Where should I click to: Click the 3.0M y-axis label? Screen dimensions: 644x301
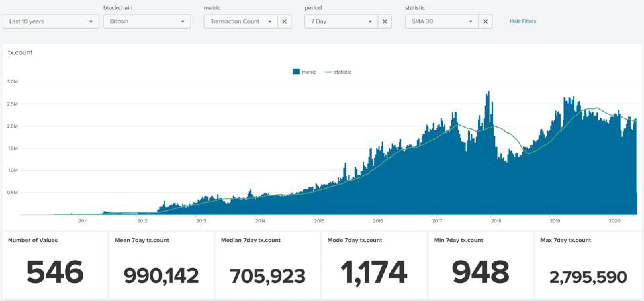[x=13, y=82]
